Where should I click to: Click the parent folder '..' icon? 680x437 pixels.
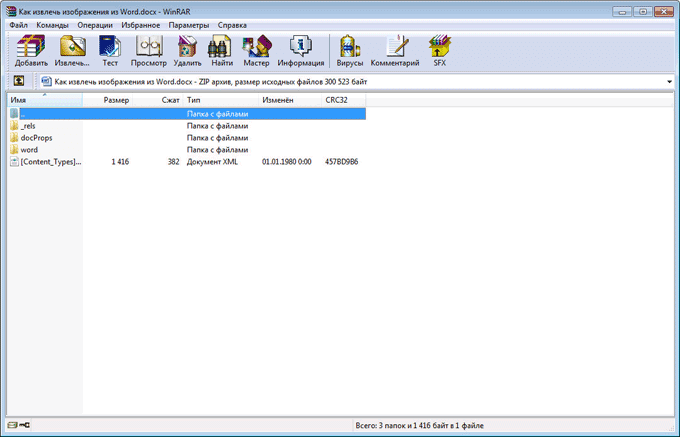(x=14, y=114)
